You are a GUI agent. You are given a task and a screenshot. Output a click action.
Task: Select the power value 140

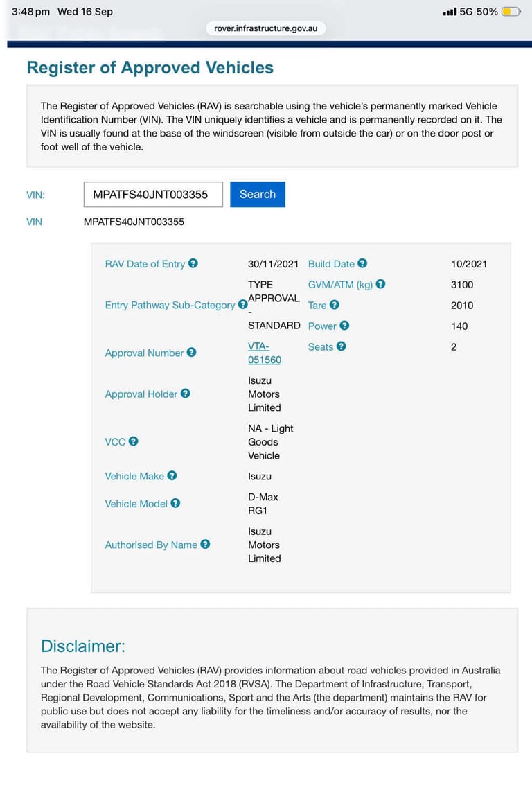[459, 326]
